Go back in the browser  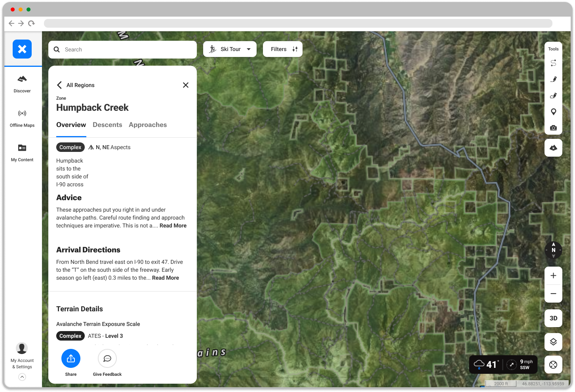coord(11,23)
